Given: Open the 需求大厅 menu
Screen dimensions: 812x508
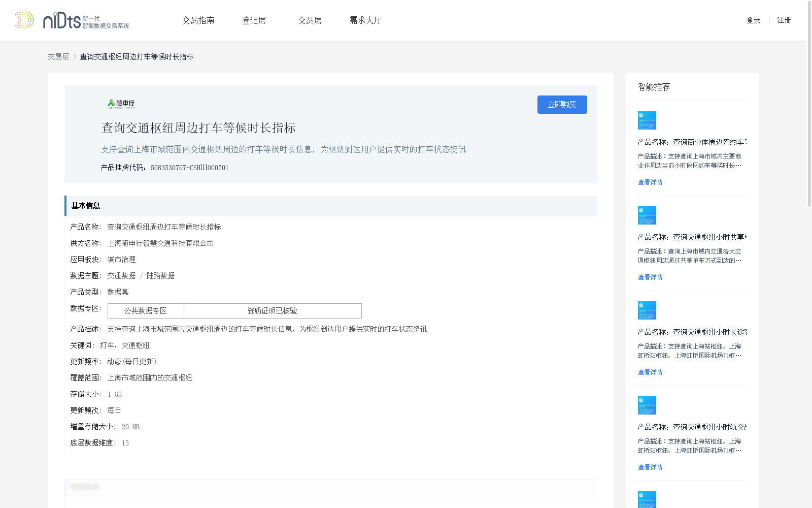Looking at the screenshot, I should click(x=365, y=20).
